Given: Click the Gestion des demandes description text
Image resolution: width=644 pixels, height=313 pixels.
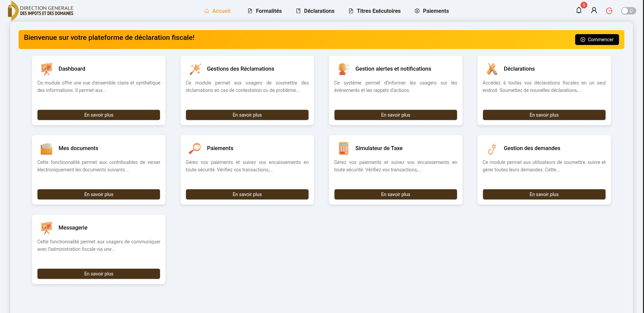Looking at the screenshot, I should coord(544,166).
